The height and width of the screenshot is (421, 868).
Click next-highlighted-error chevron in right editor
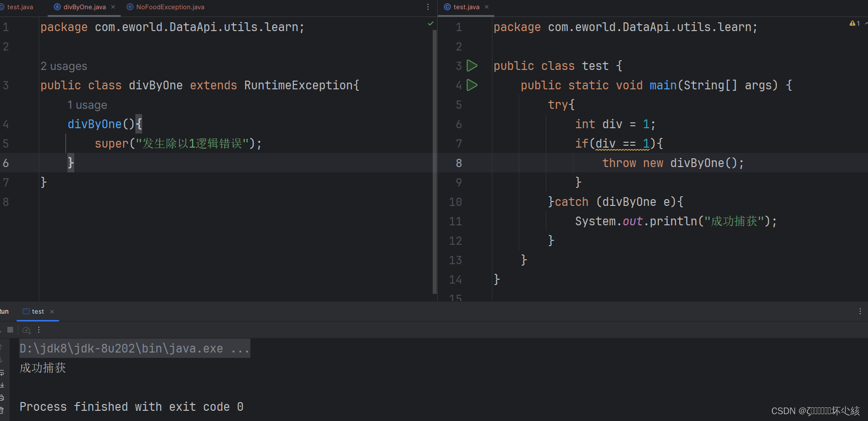click(866, 23)
